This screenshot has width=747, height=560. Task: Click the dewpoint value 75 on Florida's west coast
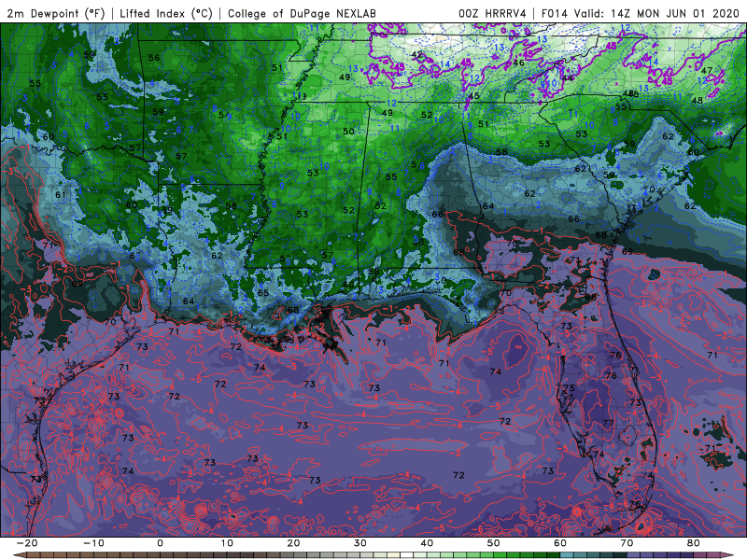pyautogui.click(x=569, y=388)
